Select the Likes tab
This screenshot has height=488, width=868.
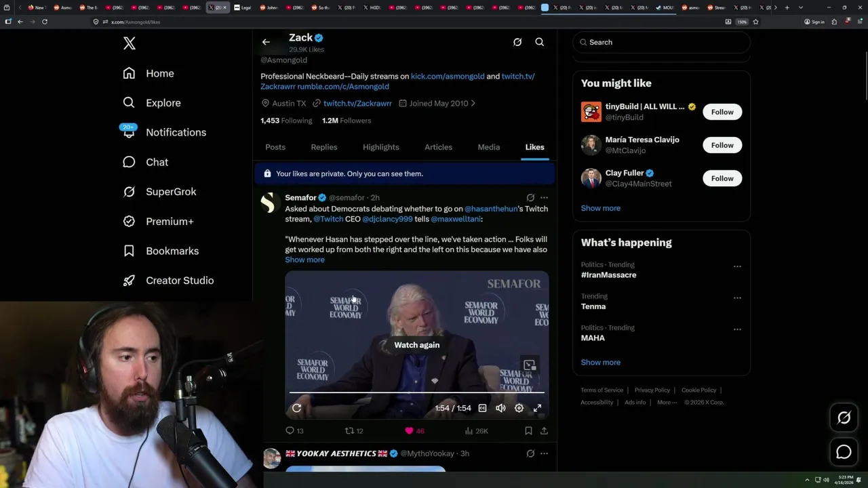534,147
